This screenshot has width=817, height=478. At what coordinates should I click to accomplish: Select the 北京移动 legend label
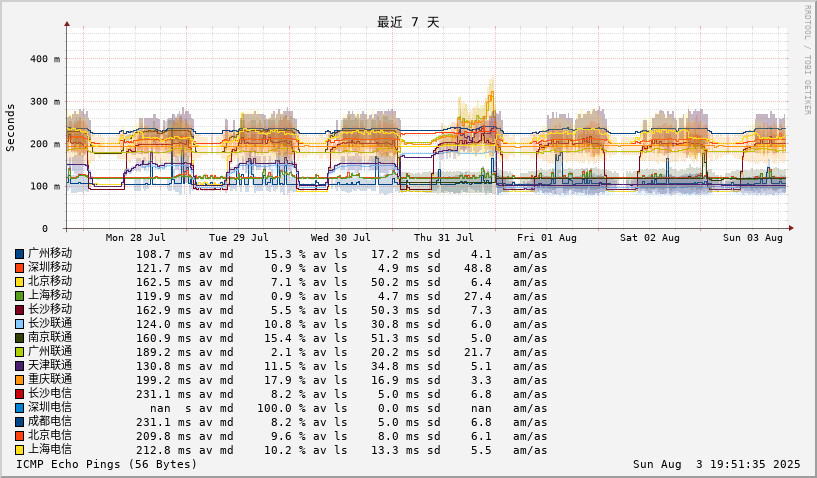coord(50,281)
